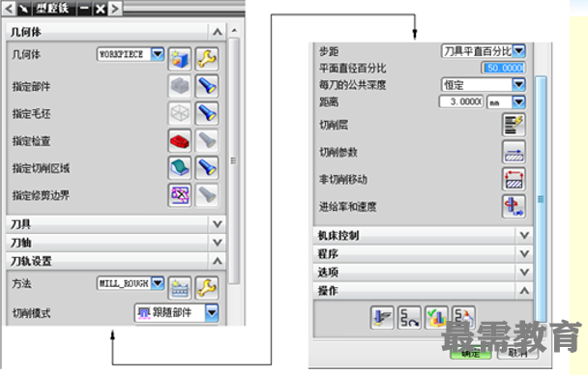
Task: Click the 距离 value field showing 3.0000
Action: [461, 101]
